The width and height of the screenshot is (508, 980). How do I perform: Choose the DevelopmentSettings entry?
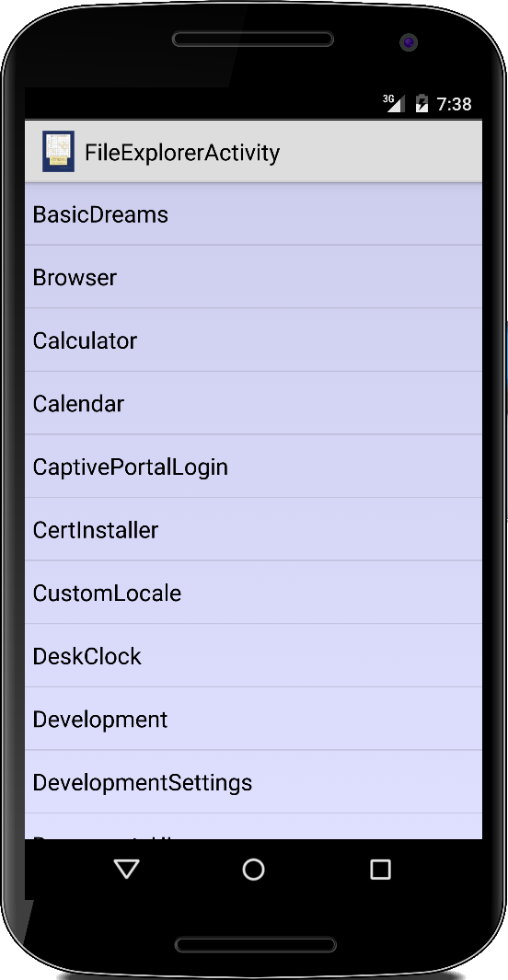point(254,782)
